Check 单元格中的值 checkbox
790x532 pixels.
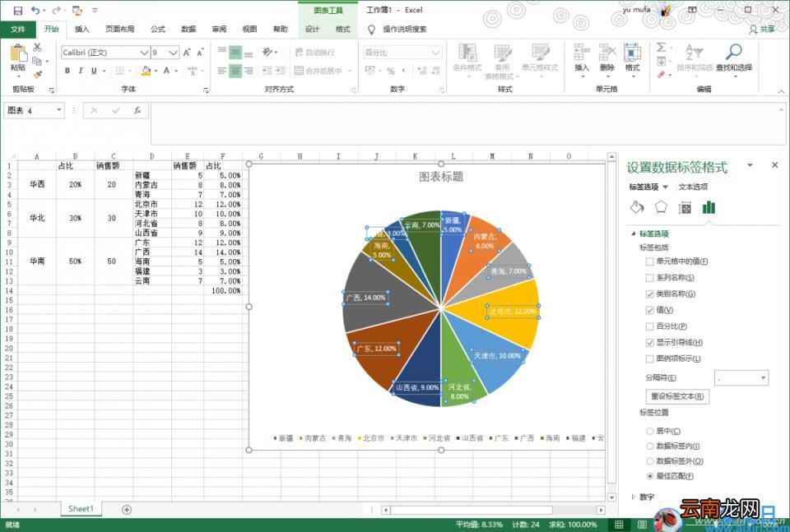coord(649,261)
